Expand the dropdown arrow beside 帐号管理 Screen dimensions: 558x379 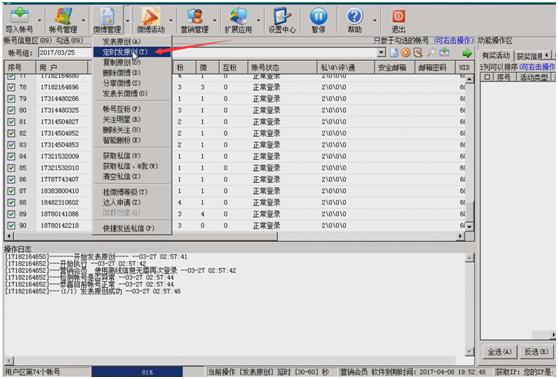83,21
